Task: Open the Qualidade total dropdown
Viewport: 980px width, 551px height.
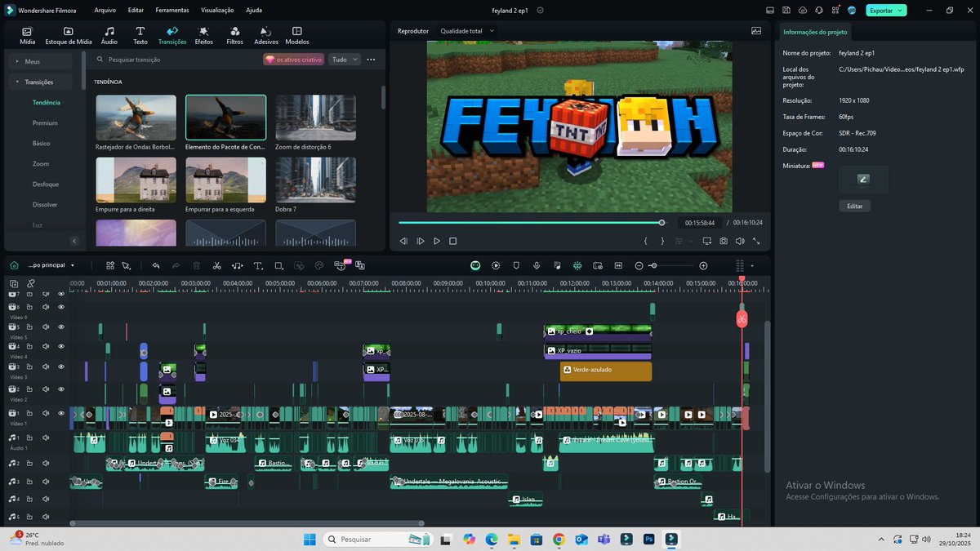Action: pyautogui.click(x=468, y=31)
